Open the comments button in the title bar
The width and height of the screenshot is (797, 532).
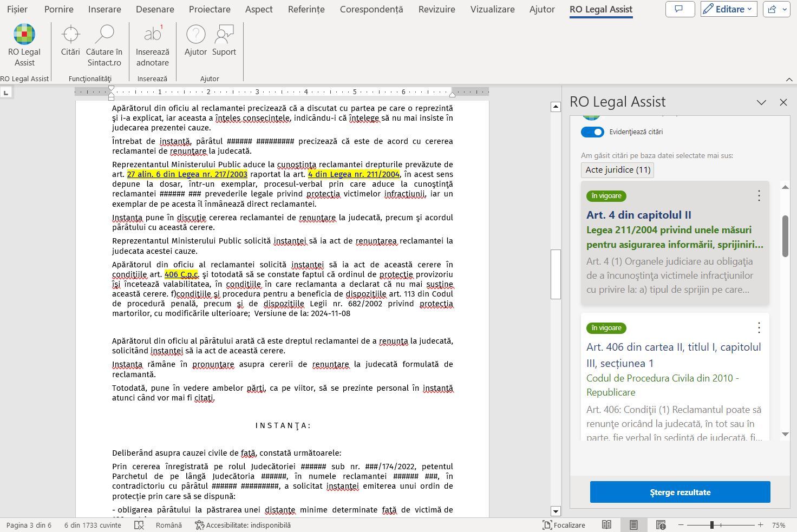pyautogui.click(x=680, y=9)
